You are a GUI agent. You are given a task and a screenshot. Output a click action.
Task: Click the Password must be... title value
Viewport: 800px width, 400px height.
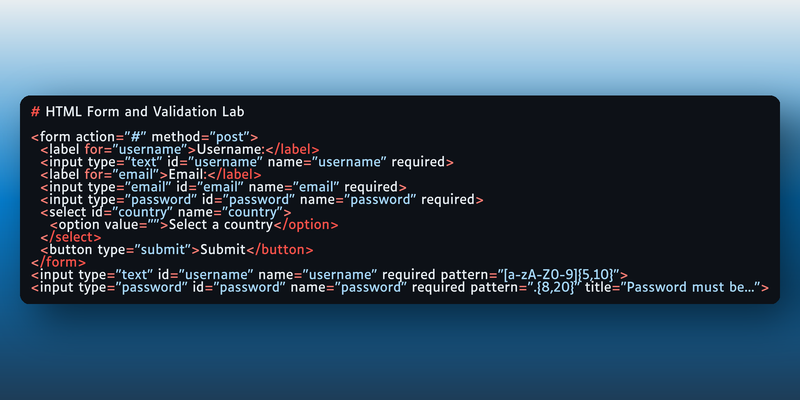(x=690, y=287)
